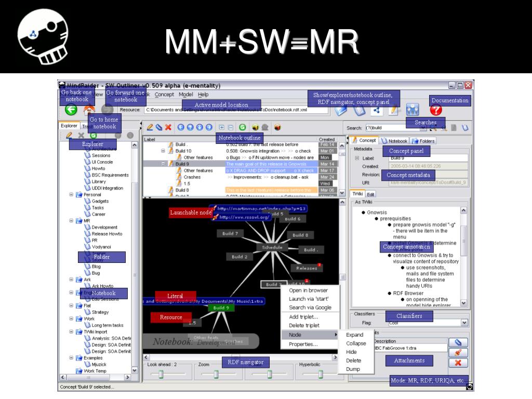Click the green refresh icon in outline toolbar
The image size is (532, 399).
[242, 127]
